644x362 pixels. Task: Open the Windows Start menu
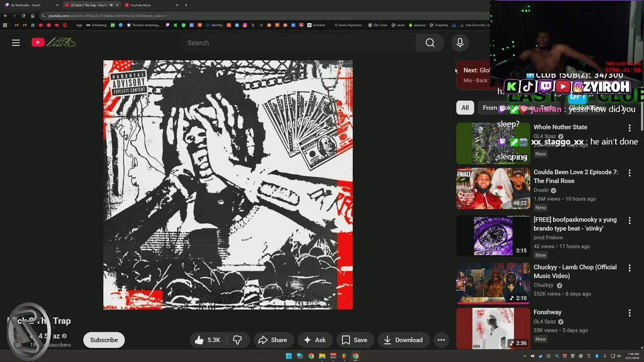[289, 356]
